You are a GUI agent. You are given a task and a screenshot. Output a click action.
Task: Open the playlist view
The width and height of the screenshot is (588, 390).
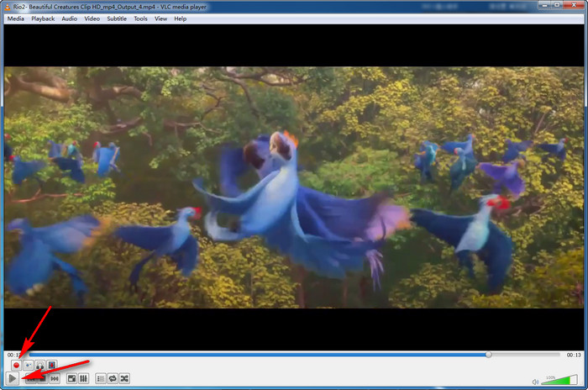[101, 379]
